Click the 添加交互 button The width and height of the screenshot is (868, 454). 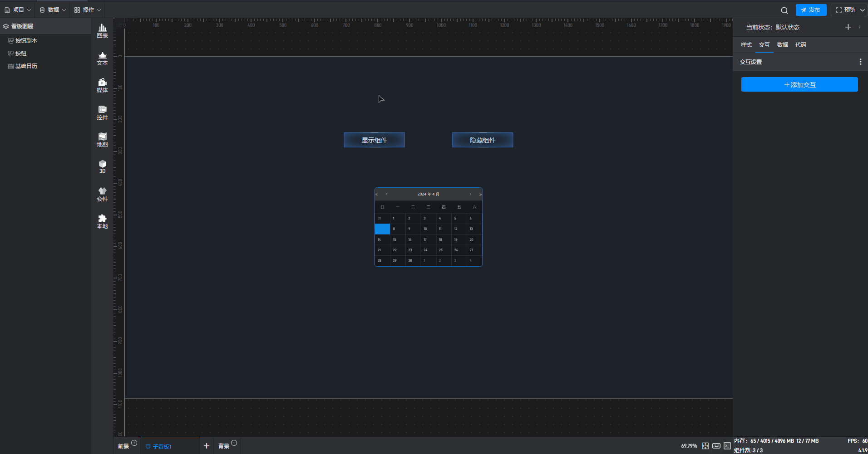tap(799, 84)
